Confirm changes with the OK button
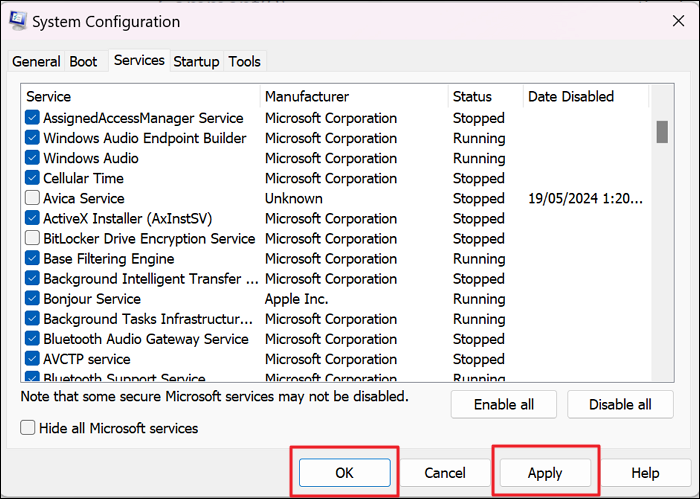The height and width of the screenshot is (499, 700). tap(343, 472)
